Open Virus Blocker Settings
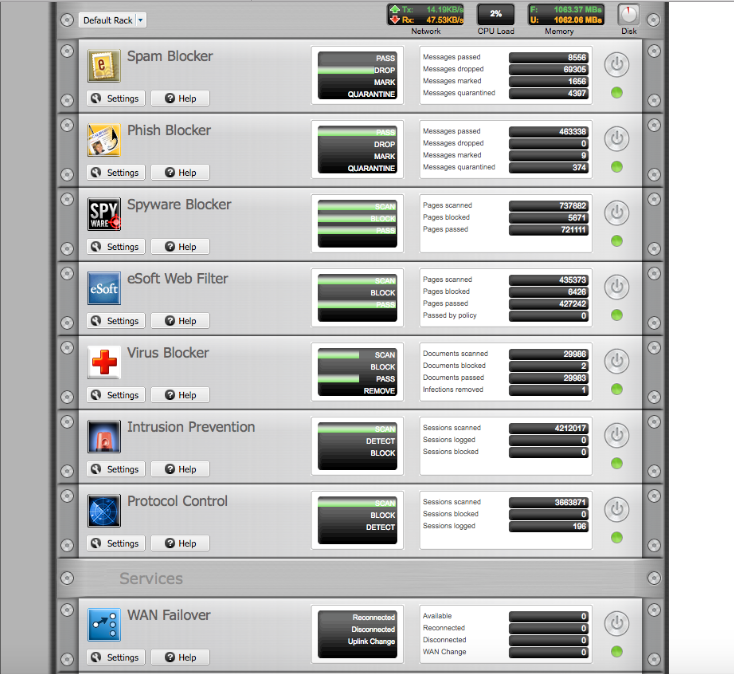The height and width of the screenshot is (674, 734). (x=116, y=395)
